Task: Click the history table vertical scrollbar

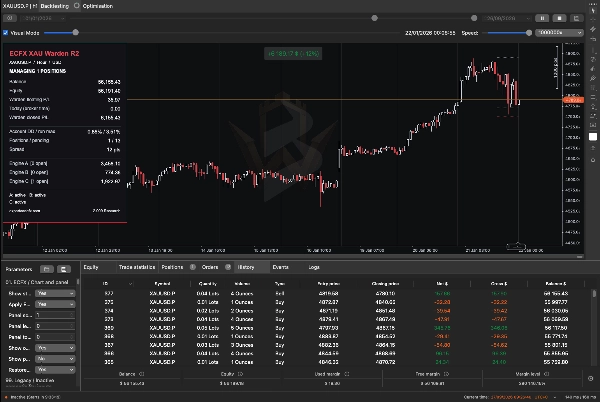Action: 594,295
